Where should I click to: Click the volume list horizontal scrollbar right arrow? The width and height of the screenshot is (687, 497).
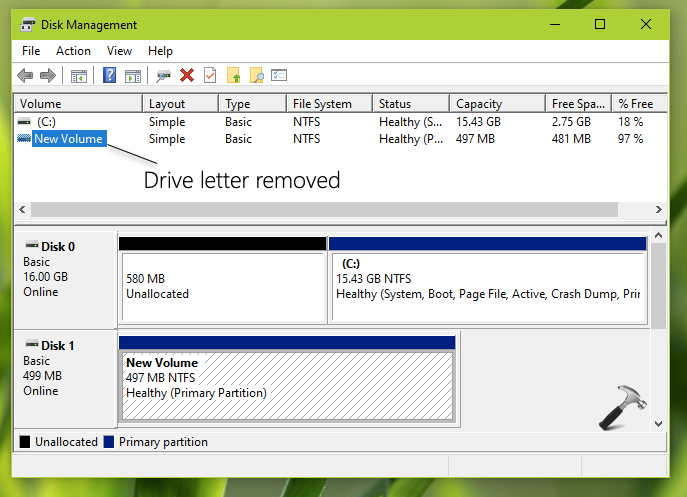tap(658, 209)
